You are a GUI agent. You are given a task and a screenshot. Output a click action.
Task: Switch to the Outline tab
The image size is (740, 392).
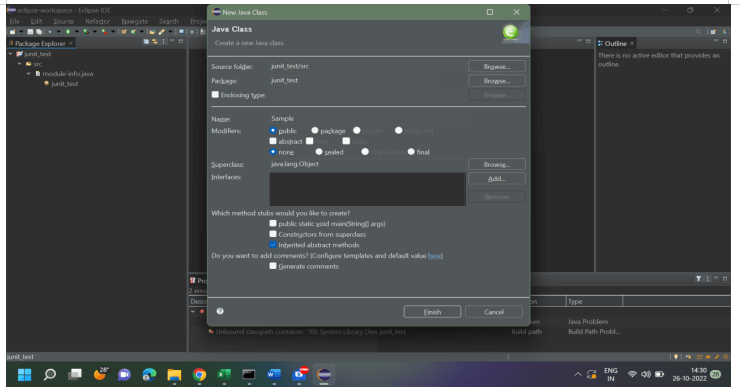click(x=615, y=43)
